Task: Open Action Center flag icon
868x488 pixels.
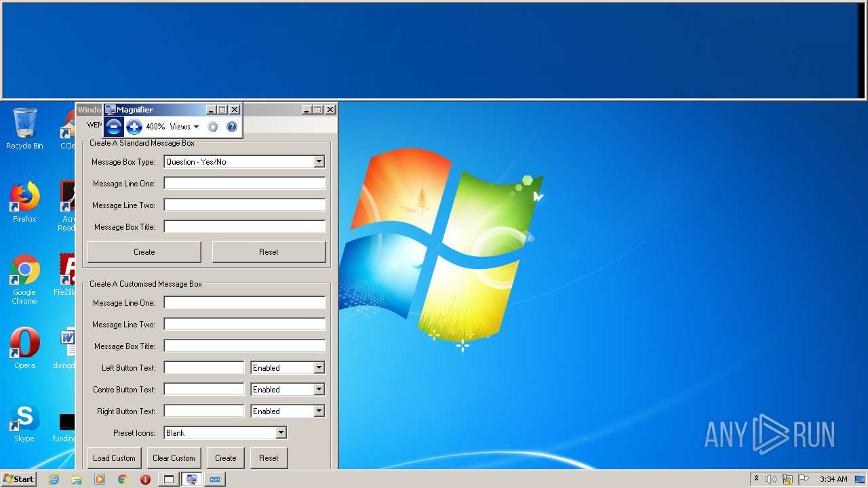Action: pos(804,479)
